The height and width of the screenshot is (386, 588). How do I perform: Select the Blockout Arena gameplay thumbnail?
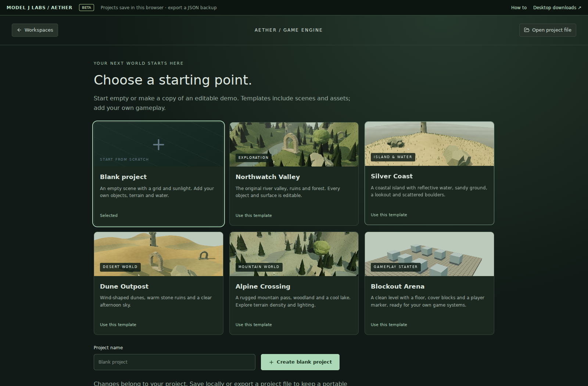click(x=429, y=254)
